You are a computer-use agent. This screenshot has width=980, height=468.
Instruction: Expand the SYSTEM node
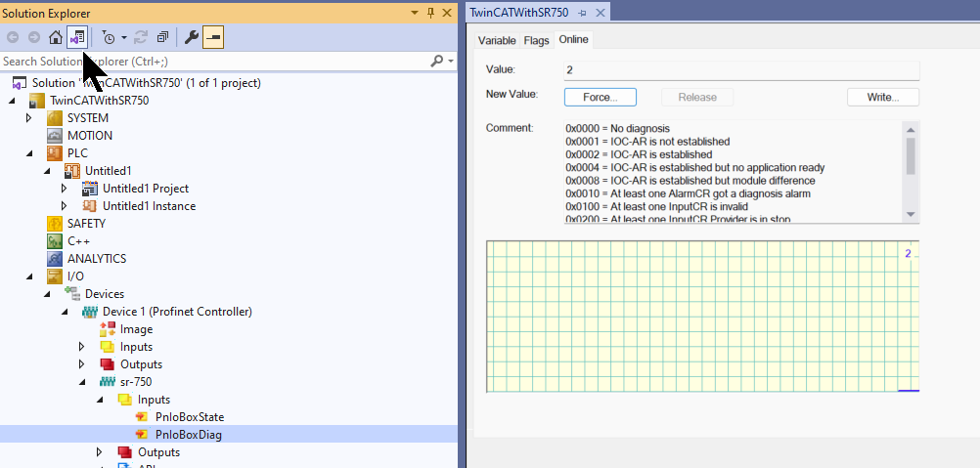[28, 118]
